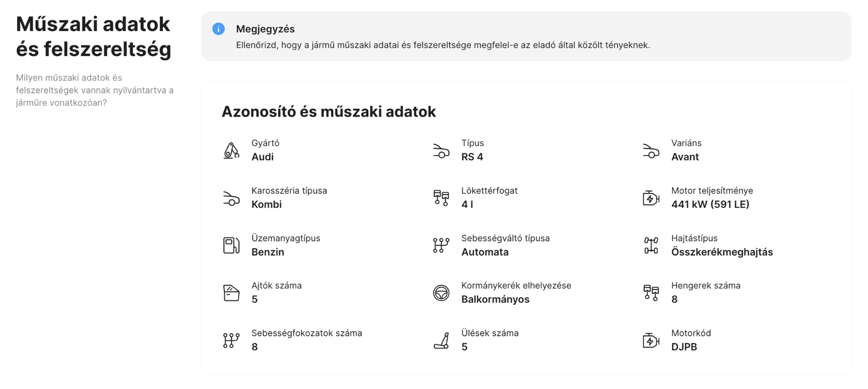The height and width of the screenshot is (389, 868).
Task: Click the gear shift icon beside Sebességfokozatok száma
Action: click(x=231, y=340)
